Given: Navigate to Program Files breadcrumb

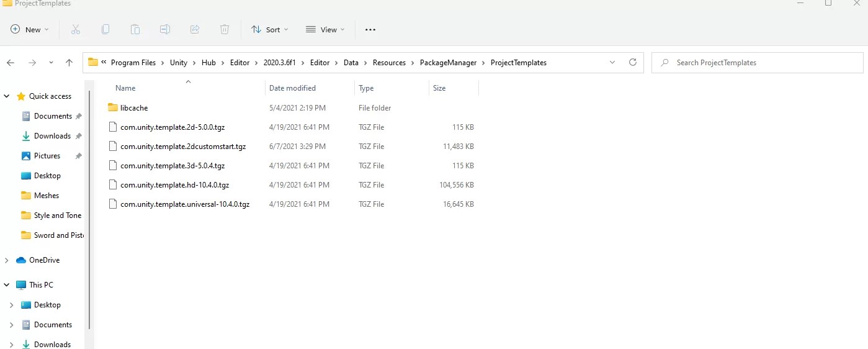Looking at the screenshot, I should [x=133, y=63].
